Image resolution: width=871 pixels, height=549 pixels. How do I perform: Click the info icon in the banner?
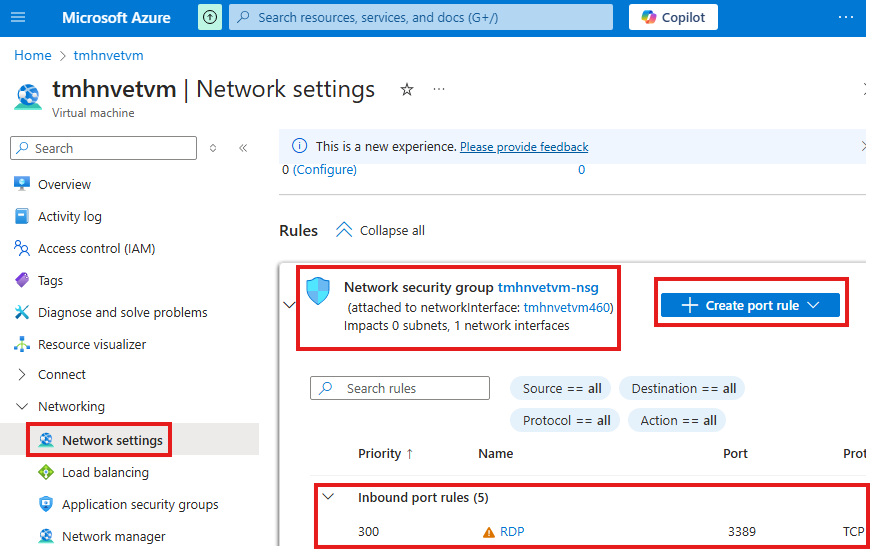[x=299, y=146]
